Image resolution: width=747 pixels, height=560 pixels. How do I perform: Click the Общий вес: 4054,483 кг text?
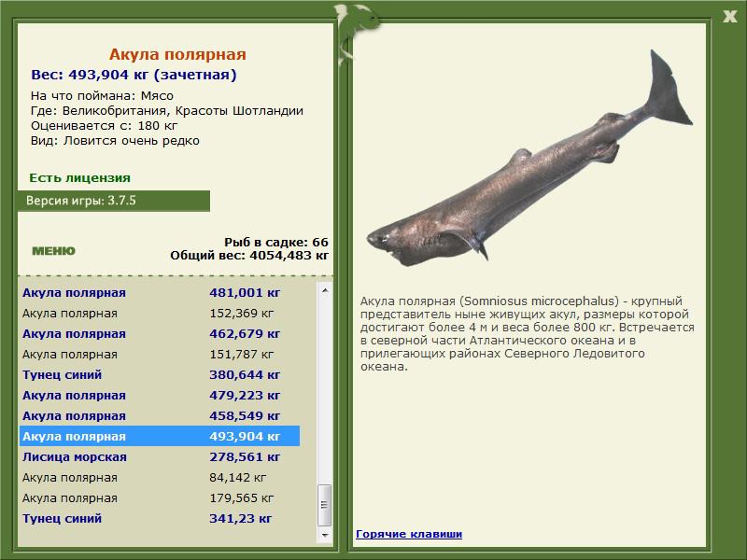pos(249,255)
